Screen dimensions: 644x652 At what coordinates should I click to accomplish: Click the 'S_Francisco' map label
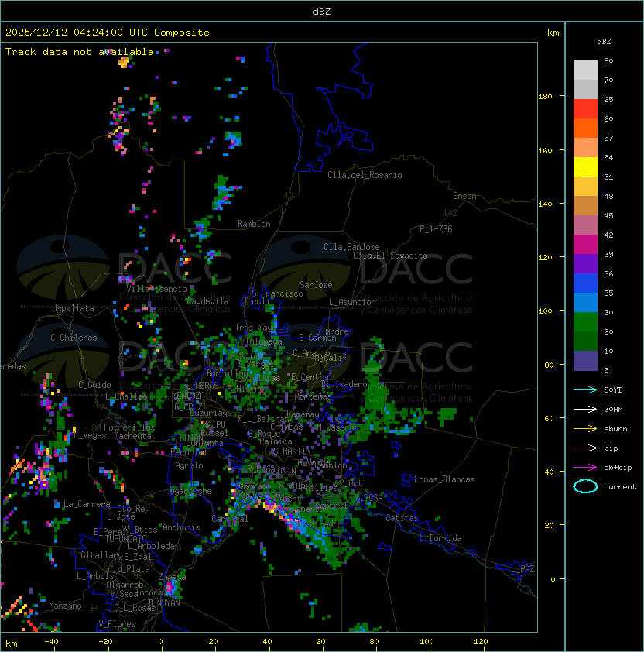pyautogui.click(x=277, y=293)
